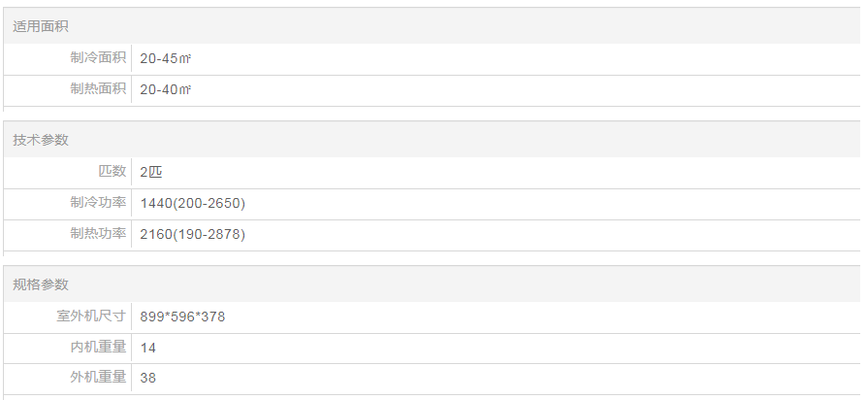This screenshot has height=400, width=868.
Task: Click the 1440 rated cooling power number
Action: click(x=156, y=204)
